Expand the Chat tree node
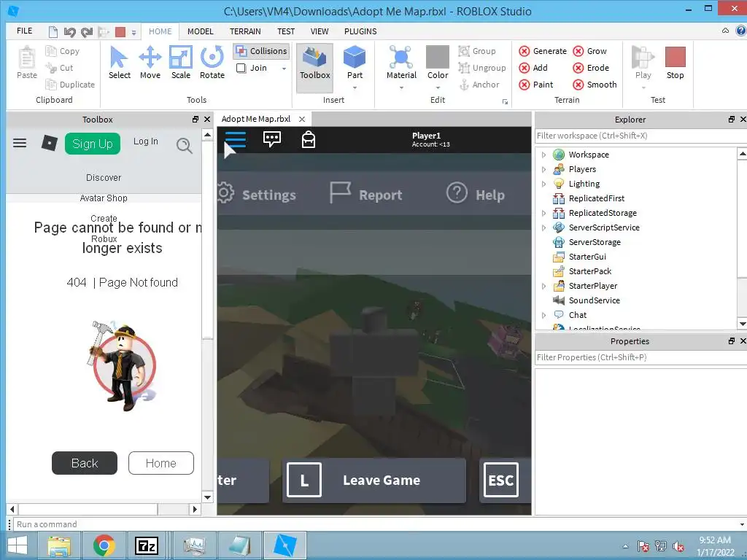 click(x=543, y=315)
